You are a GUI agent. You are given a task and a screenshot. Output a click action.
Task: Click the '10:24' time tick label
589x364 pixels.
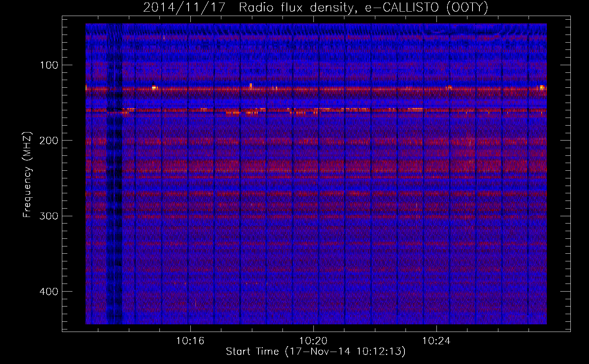coord(436,341)
